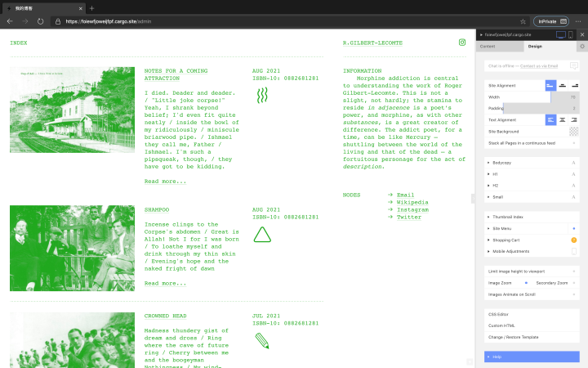View site info via the lock icon
Screen dimensions: 588x368
(58, 21)
